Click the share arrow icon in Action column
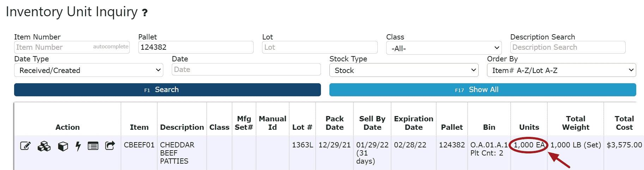The width and height of the screenshot is (644, 170). 110,146
